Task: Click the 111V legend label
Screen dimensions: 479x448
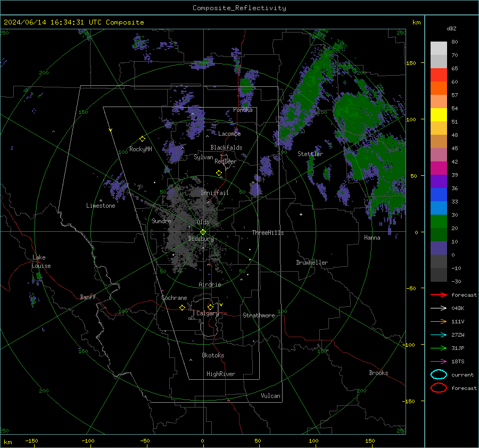Action: click(458, 321)
